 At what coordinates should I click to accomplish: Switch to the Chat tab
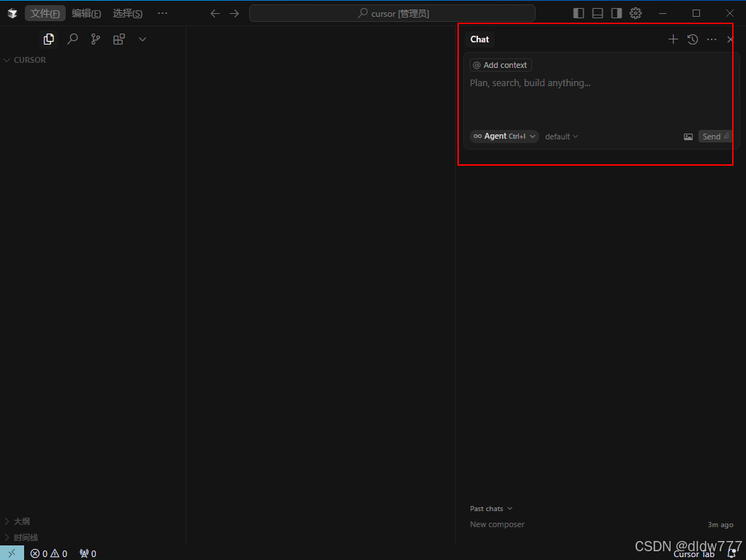[479, 39]
